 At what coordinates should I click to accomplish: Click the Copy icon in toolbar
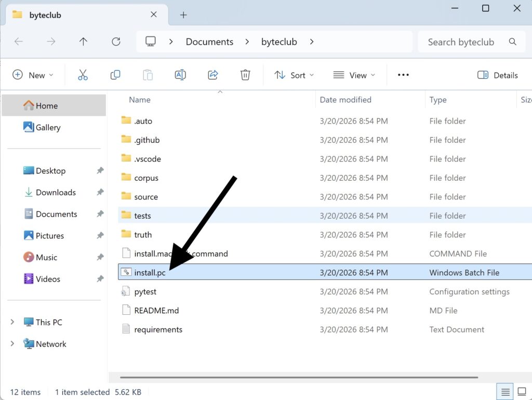(115, 75)
